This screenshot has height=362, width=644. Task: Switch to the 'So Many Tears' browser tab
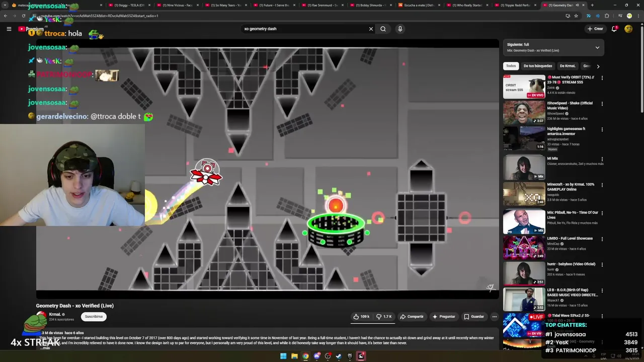click(x=226, y=5)
